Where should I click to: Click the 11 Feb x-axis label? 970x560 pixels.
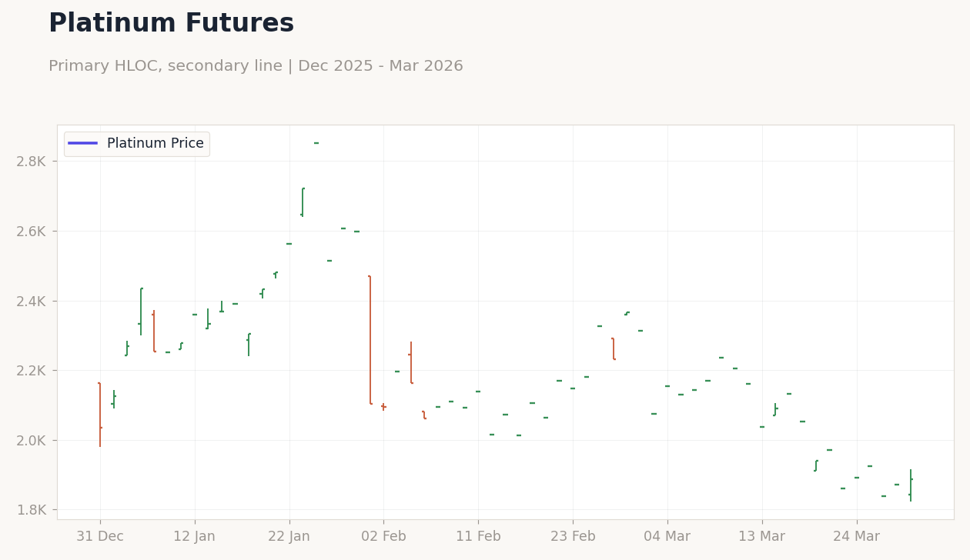tap(478, 537)
